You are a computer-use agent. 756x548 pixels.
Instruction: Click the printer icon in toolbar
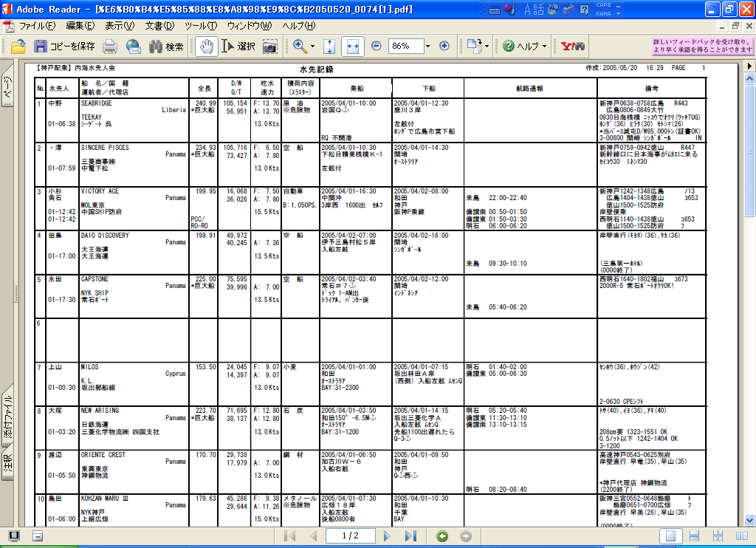(110, 47)
